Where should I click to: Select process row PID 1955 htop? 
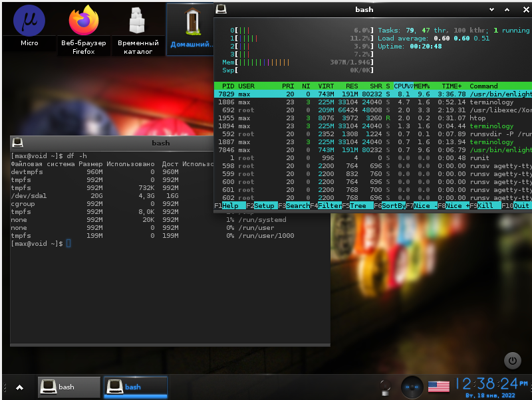point(373,118)
